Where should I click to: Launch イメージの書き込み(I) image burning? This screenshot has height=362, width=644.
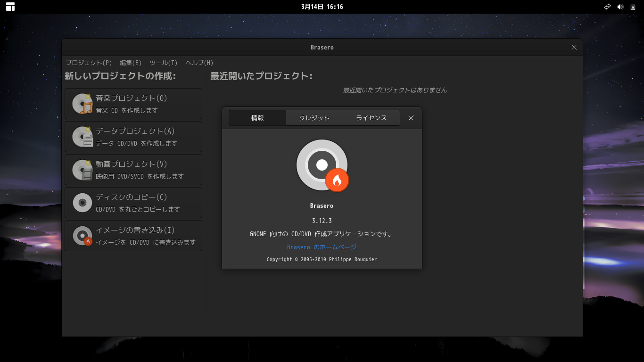click(x=133, y=236)
